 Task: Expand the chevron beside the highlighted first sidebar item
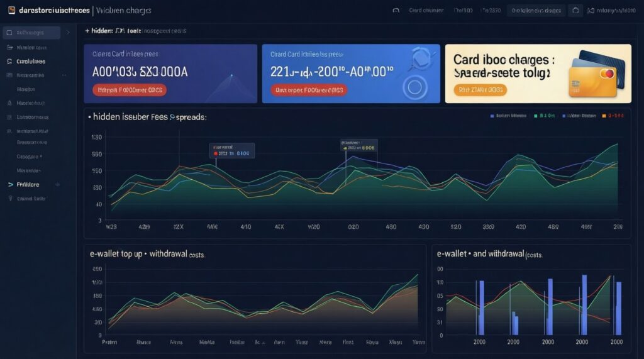click(x=68, y=33)
